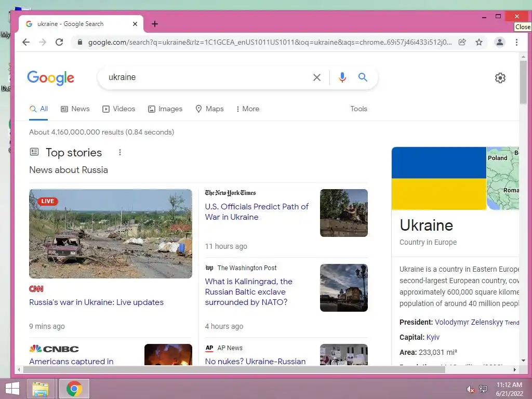Open the map thumbnail showing Poland

tap(503, 179)
